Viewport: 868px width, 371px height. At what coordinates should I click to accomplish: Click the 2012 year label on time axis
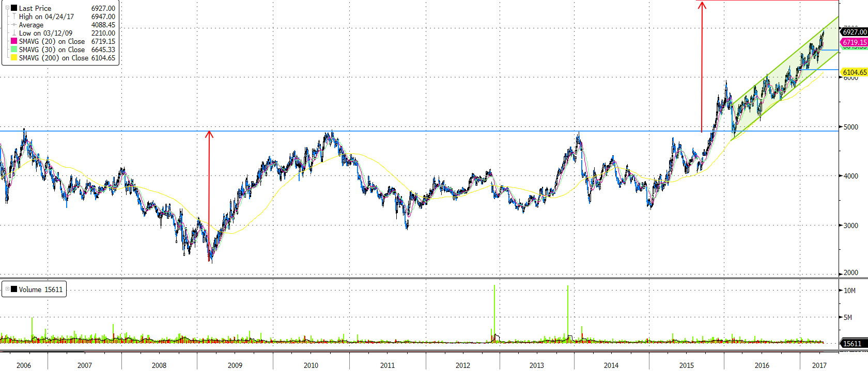tap(463, 365)
